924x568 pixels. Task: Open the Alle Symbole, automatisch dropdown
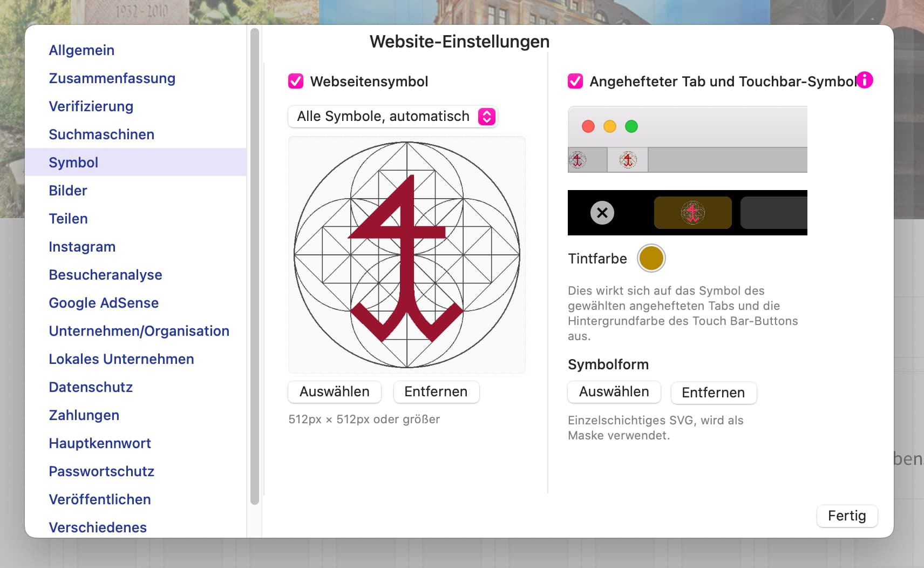[392, 117]
